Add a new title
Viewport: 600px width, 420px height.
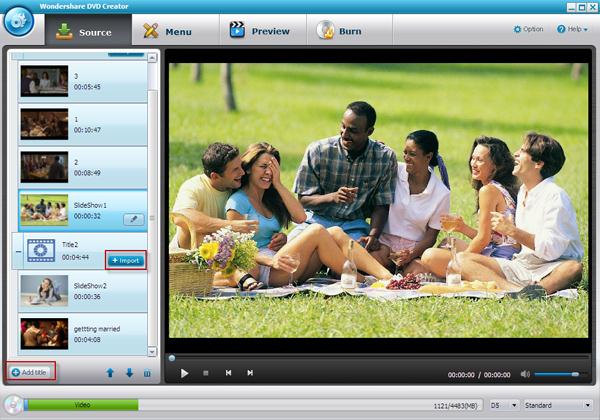[30, 372]
